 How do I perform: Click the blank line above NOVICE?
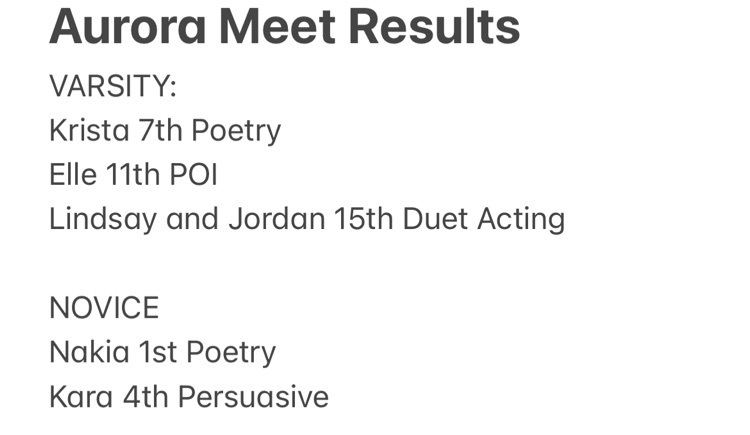pyautogui.click(x=306, y=263)
